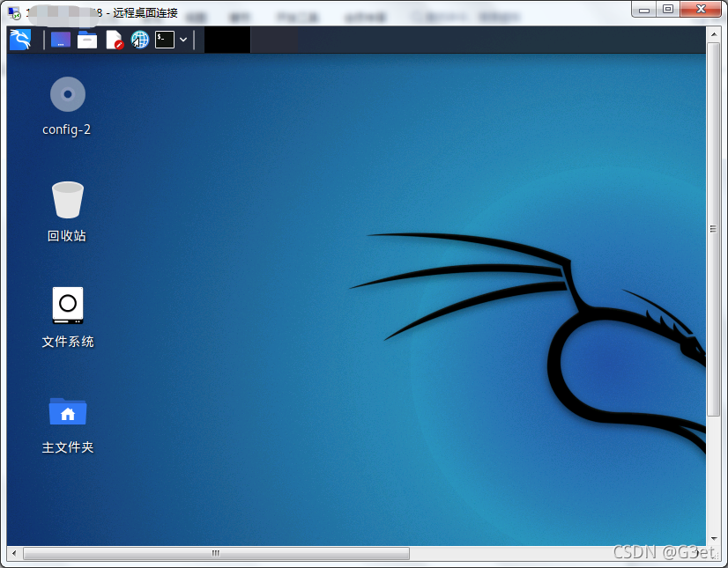Launch the web browser globe icon
This screenshot has width=728, height=568.
[140, 40]
